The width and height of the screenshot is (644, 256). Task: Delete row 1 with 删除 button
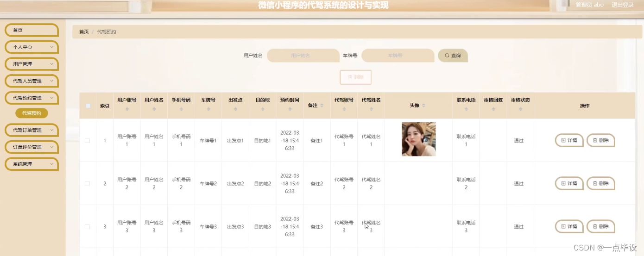point(600,140)
